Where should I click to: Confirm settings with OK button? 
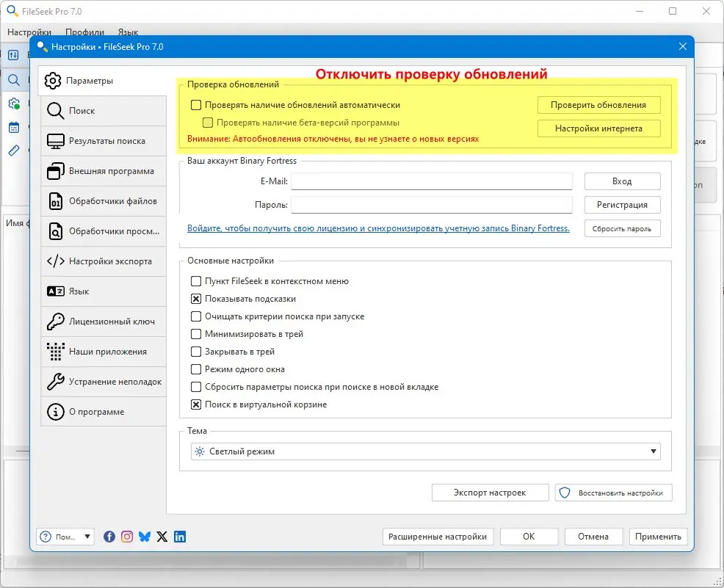(529, 537)
